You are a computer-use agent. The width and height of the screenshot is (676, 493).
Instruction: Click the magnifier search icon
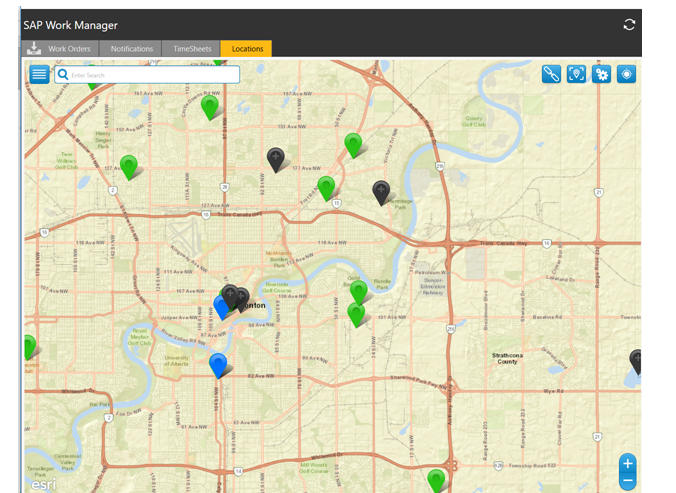click(x=63, y=75)
